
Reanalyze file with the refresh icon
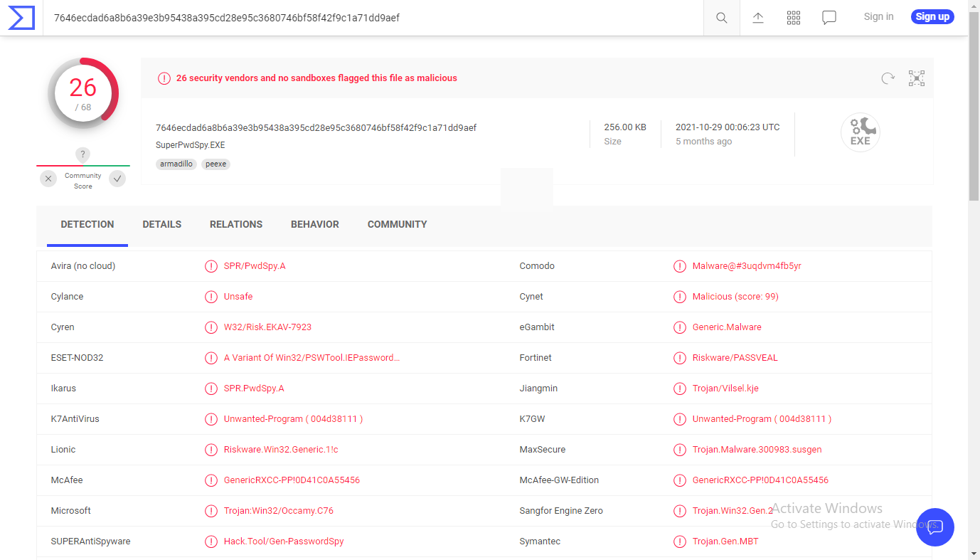[888, 78]
